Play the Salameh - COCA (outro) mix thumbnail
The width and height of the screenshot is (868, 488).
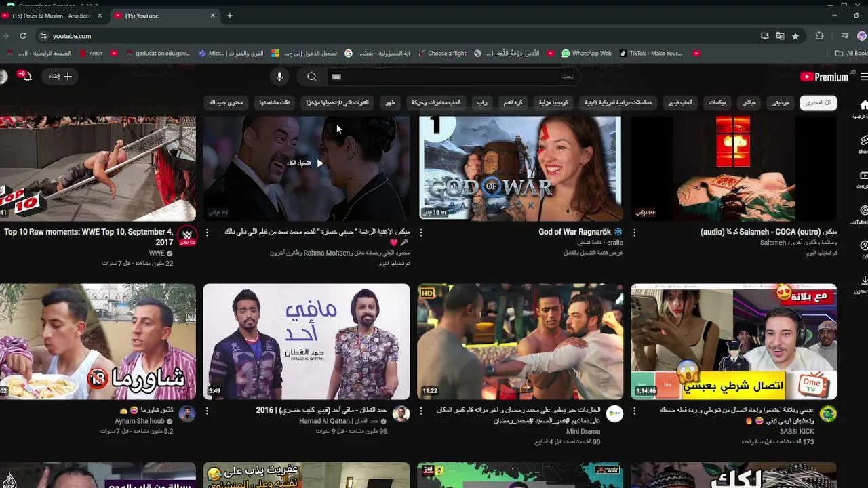pos(734,168)
